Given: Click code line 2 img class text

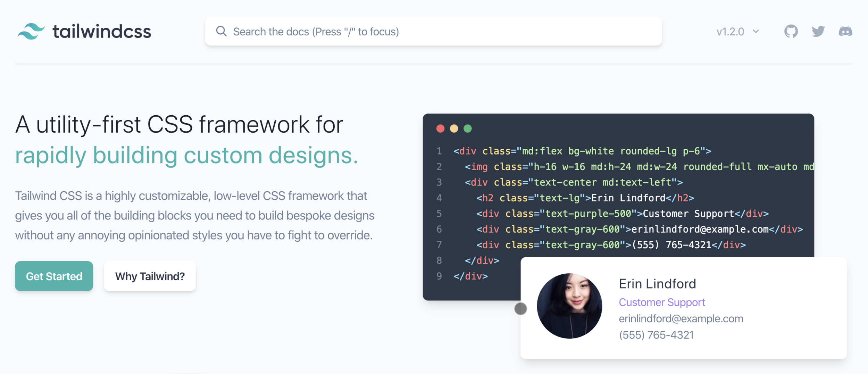Looking at the screenshot, I should pyautogui.click(x=639, y=167).
